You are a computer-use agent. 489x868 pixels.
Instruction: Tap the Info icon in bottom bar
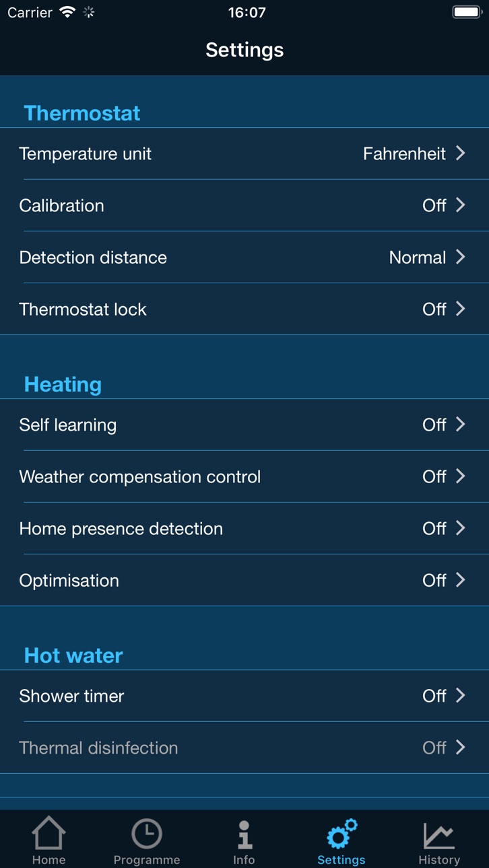[244, 834]
